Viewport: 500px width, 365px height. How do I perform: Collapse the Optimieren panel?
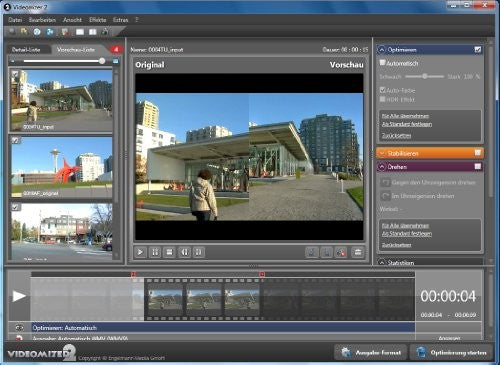(x=382, y=50)
